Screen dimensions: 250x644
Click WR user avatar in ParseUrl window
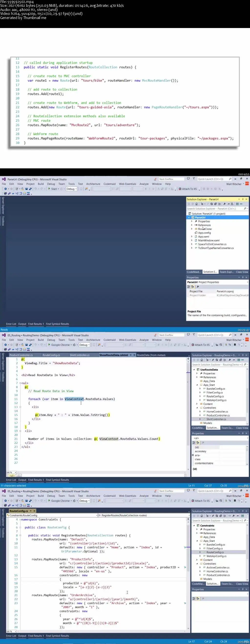coord(247,184)
